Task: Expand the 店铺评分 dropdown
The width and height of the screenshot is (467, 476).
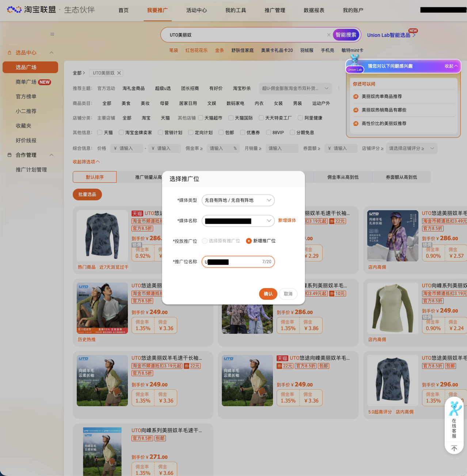Action: coord(411,148)
